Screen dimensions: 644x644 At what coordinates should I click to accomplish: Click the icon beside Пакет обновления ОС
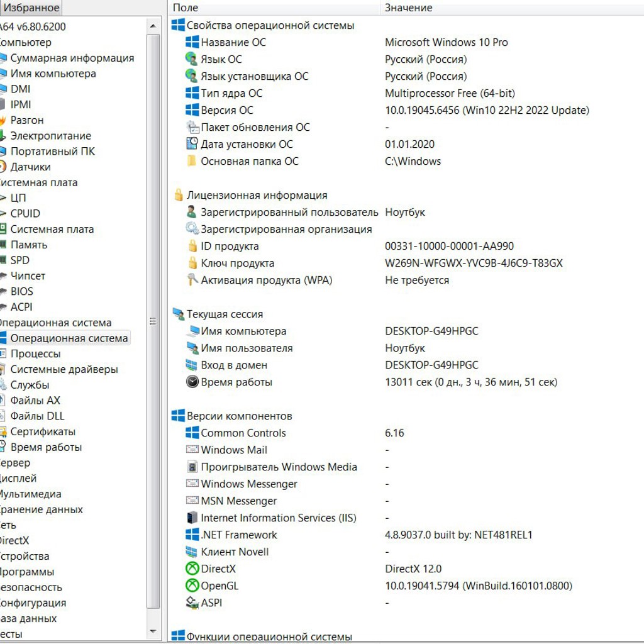pos(192,127)
